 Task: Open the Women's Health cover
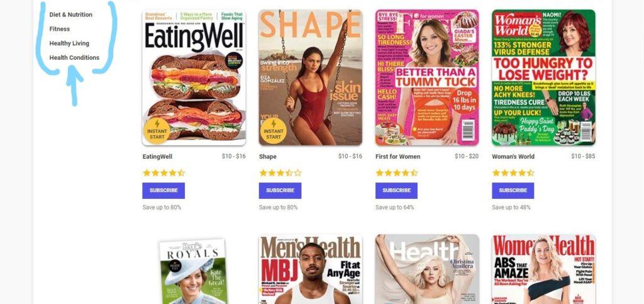(543, 269)
